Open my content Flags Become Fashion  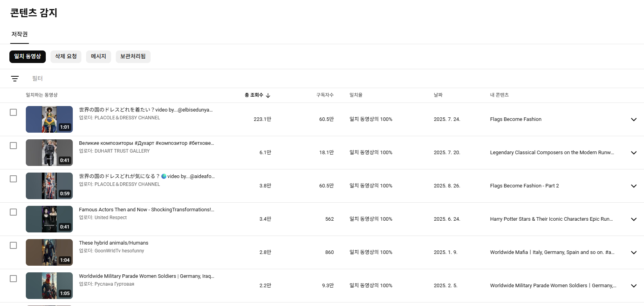pyautogui.click(x=516, y=119)
